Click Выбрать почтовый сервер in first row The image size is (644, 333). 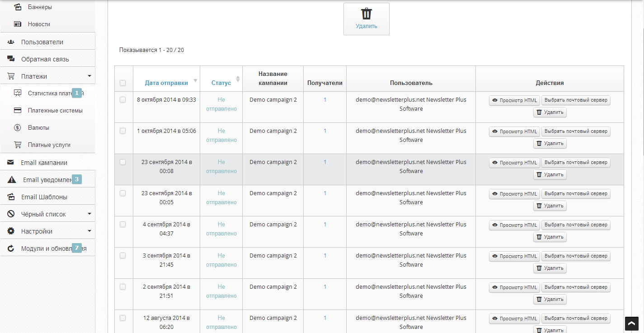(x=576, y=100)
